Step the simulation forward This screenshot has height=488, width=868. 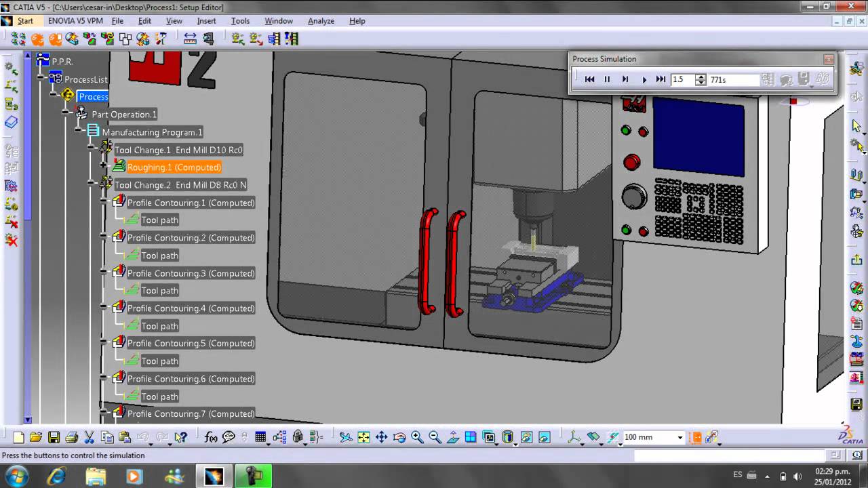[x=625, y=79]
